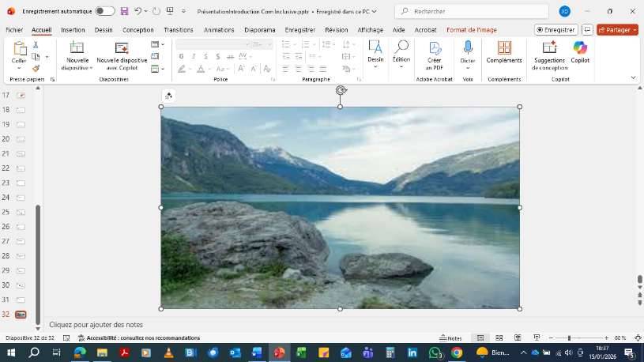The width and height of the screenshot is (644, 362).
Task: Toggle Enregistrement automatique switch
Action: [x=104, y=11]
